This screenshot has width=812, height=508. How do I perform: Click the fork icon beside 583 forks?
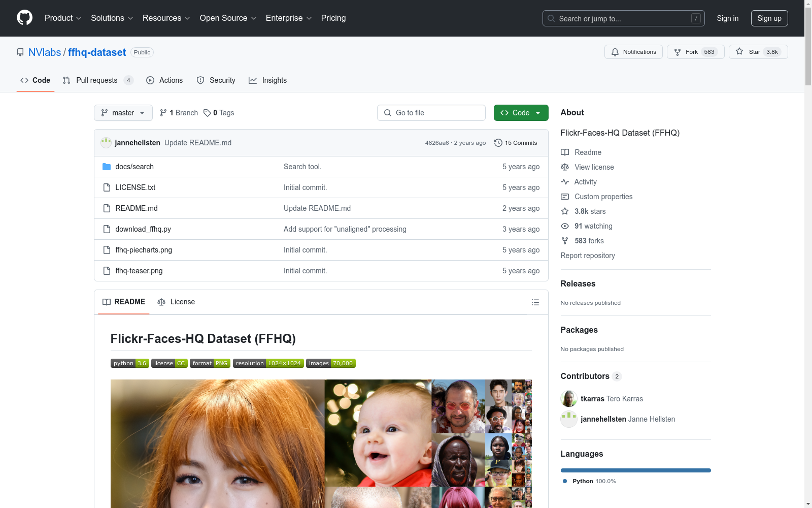[x=565, y=241]
